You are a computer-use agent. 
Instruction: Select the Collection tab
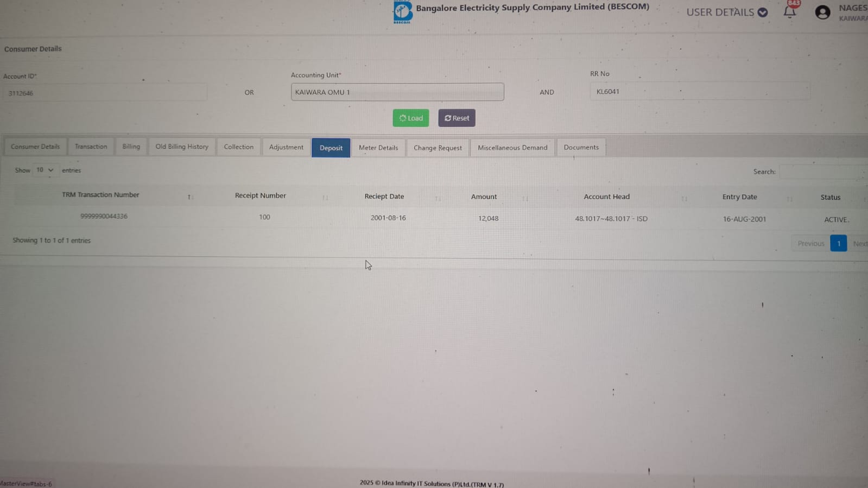[239, 147]
